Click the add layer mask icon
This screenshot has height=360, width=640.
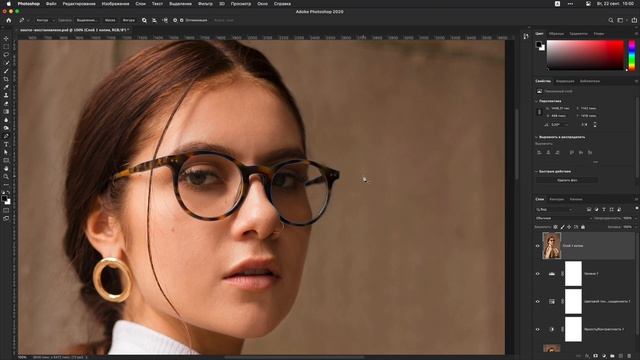596,356
